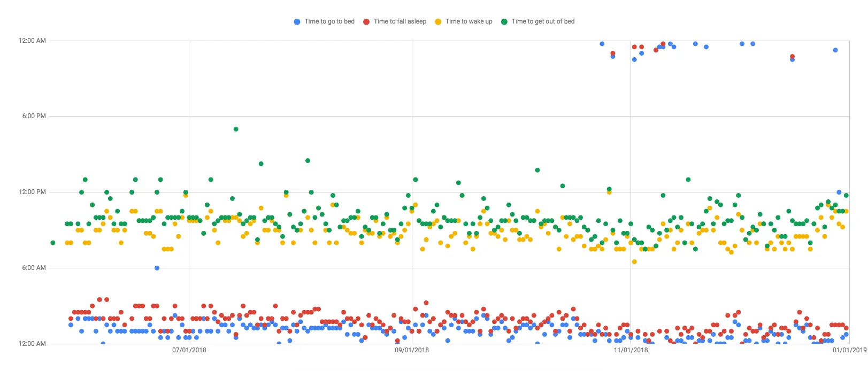Click the 11/01/2018 x-axis date label
Screen dimensions: 868x371
(x=631, y=350)
